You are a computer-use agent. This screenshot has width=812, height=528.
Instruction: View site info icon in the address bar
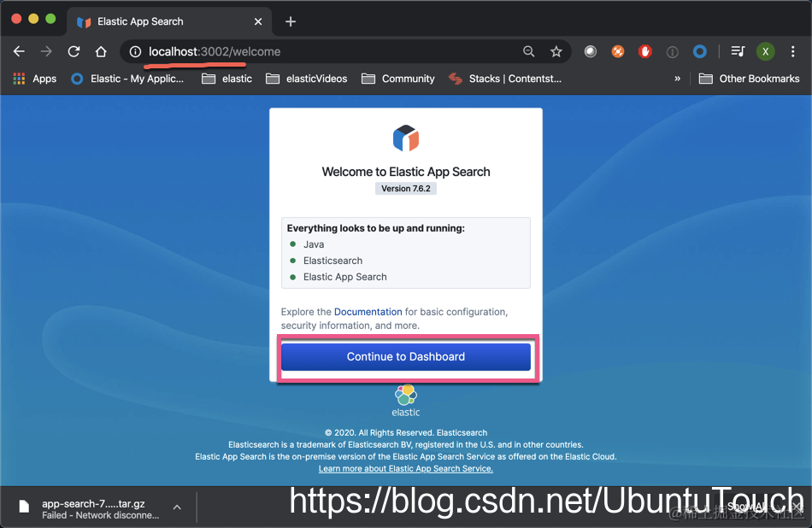[135, 52]
